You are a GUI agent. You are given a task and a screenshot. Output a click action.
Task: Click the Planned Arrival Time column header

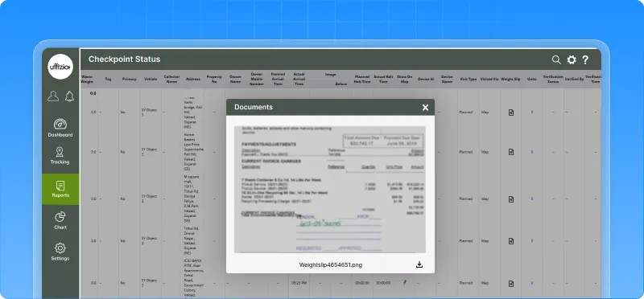pyautogui.click(x=278, y=79)
